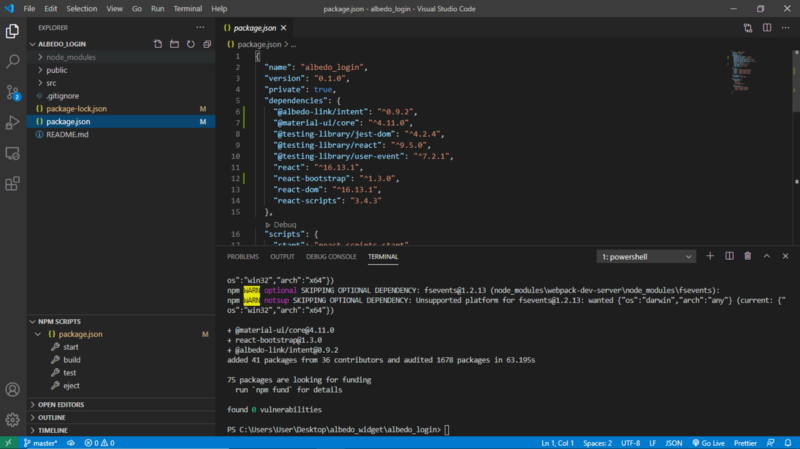Open the Remote Explorer view
The width and height of the screenshot is (800, 449).
click(12, 153)
